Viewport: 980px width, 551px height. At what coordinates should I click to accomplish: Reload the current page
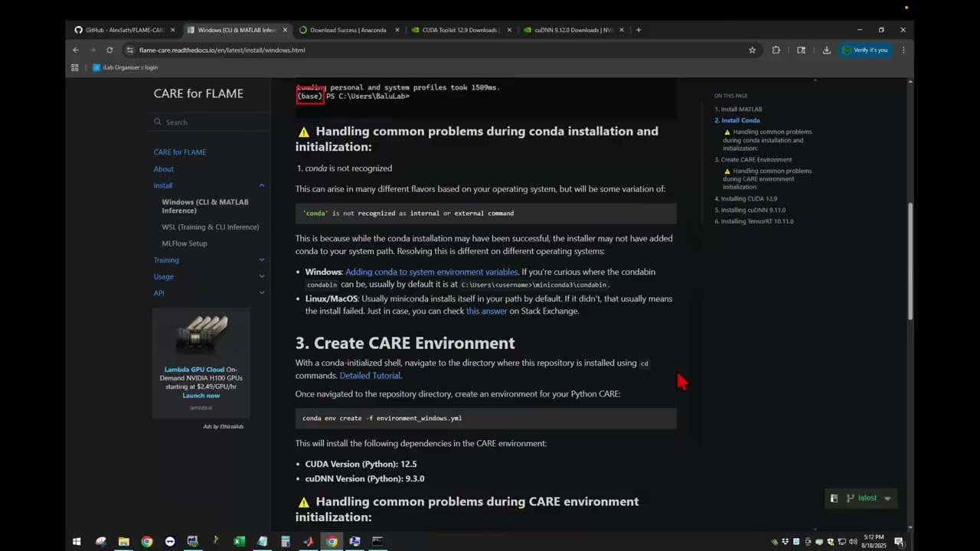109,50
